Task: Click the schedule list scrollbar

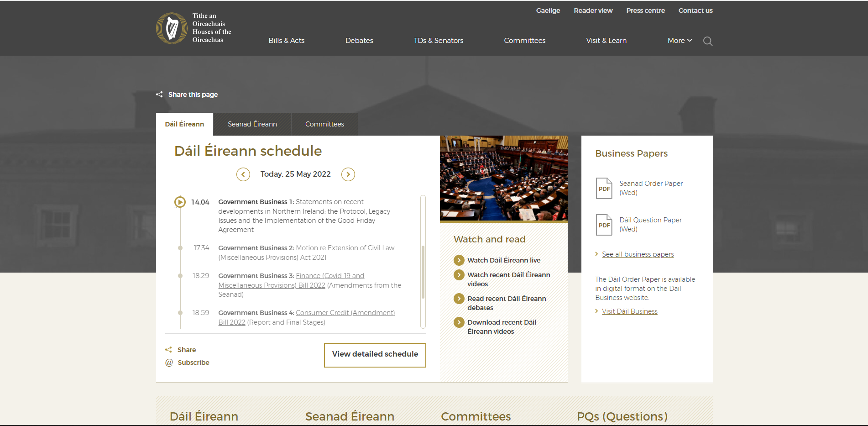Action: coord(423,272)
